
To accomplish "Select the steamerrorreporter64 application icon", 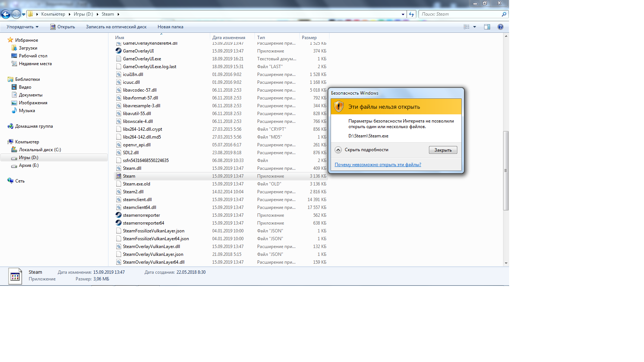I will click(x=119, y=223).
